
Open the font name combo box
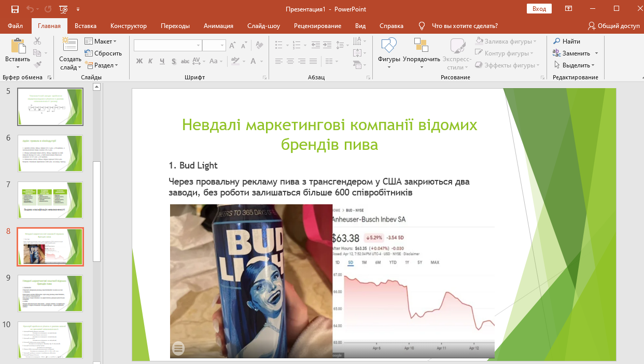[x=167, y=46]
